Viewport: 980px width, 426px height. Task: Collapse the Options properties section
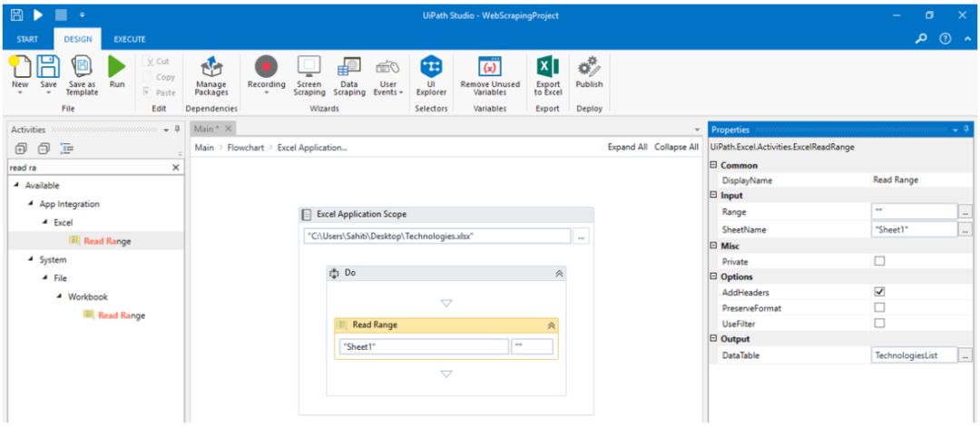click(x=714, y=276)
